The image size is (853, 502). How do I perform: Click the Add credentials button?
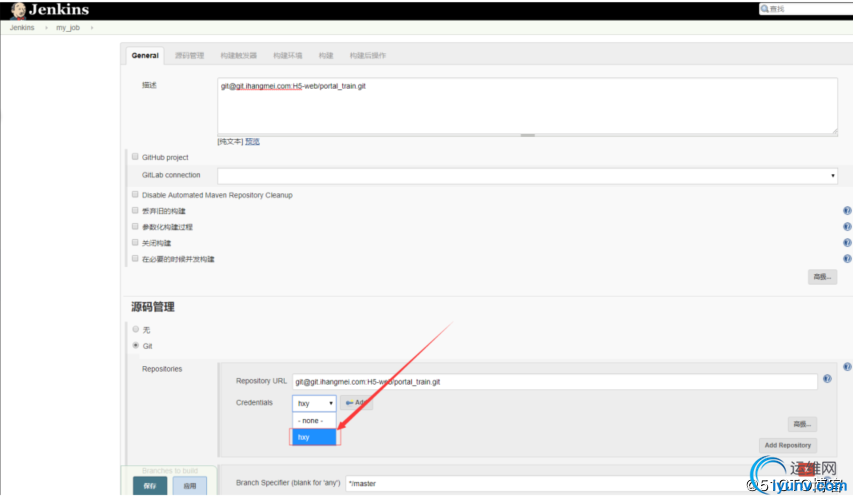pyautogui.click(x=356, y=403)
